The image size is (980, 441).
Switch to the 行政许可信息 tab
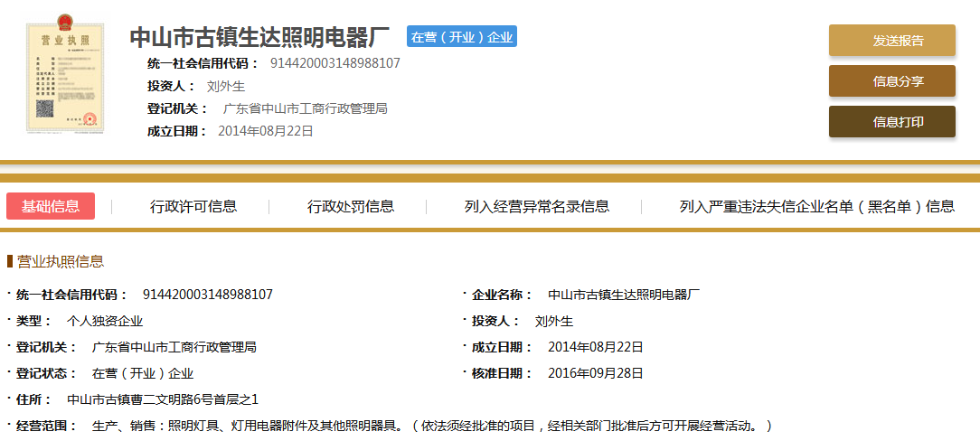193,206
